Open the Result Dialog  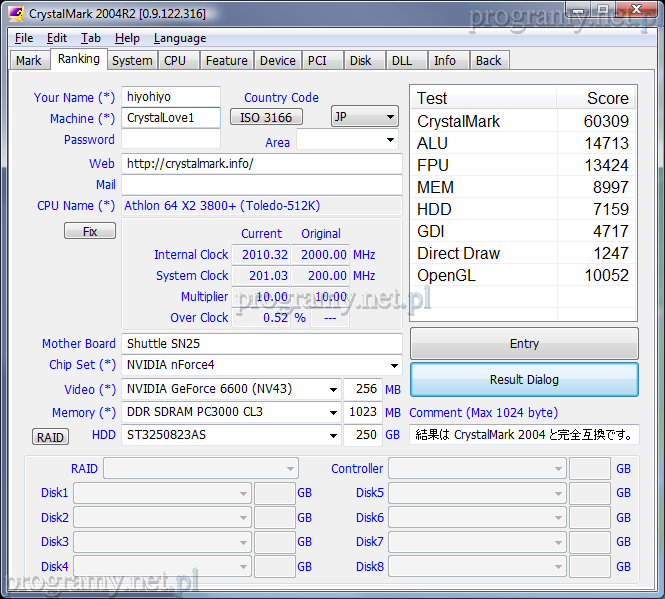tap(524, 380)
